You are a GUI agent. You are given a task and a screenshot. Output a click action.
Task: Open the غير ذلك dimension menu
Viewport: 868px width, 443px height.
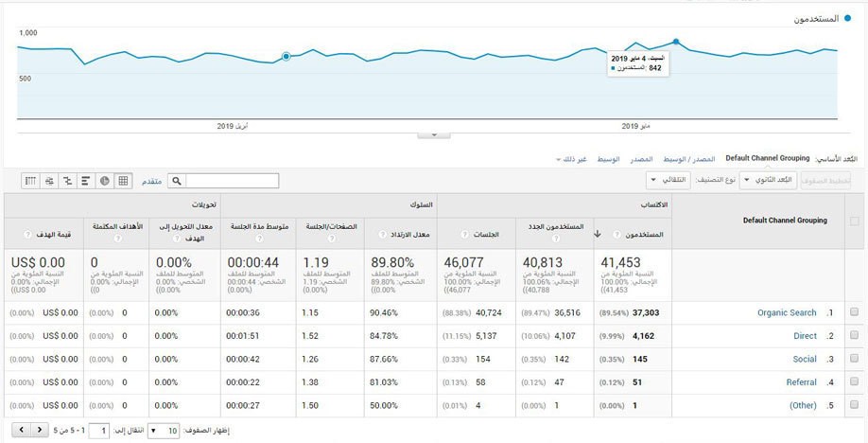click(568, 158)
